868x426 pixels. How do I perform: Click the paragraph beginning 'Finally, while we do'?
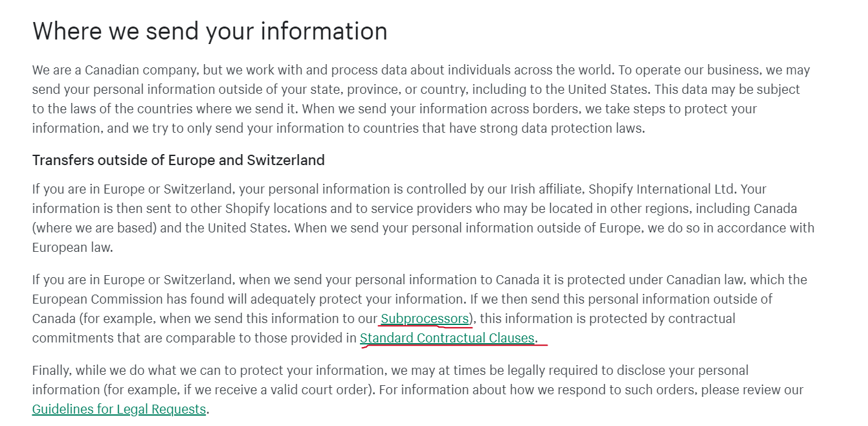[417, 390]
